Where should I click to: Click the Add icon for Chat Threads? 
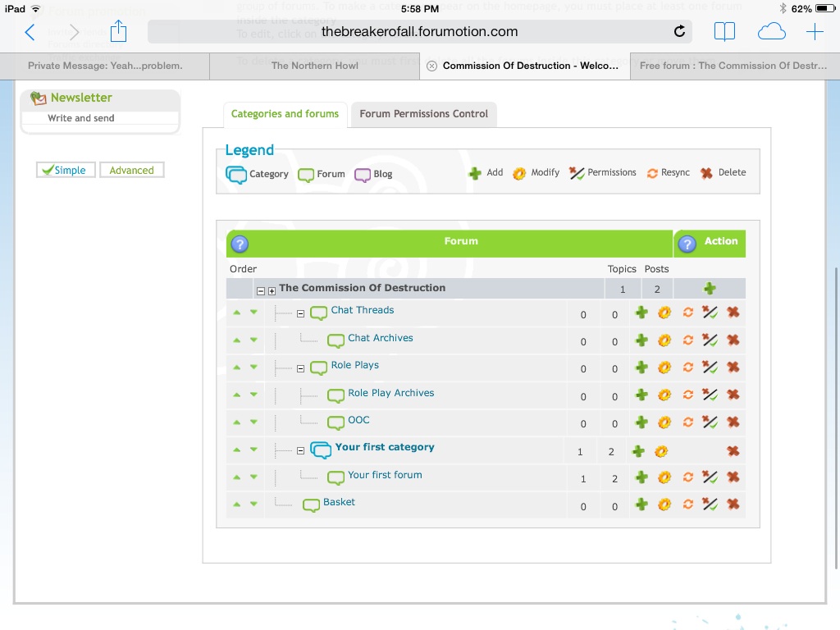tap(641, 313)
